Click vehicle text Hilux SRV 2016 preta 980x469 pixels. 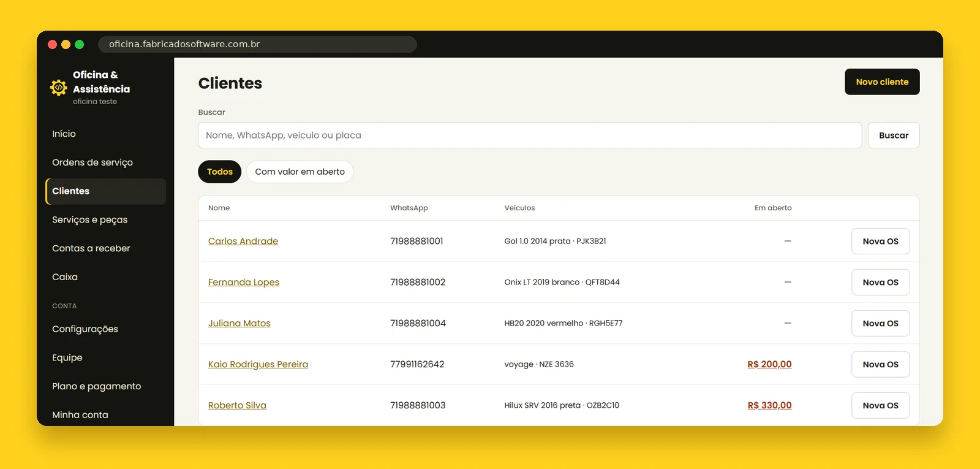542,405
